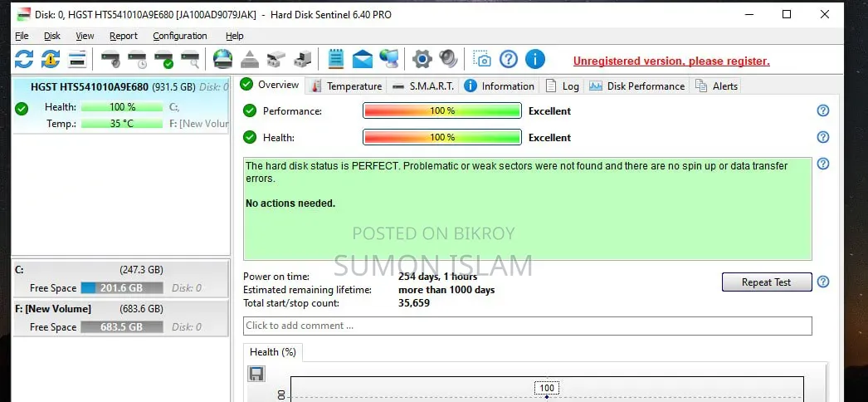Image resolution: width=868 pixels, height=402 pixels.
Task: Switch to the Overview tab
Action: tap(271, 85)
